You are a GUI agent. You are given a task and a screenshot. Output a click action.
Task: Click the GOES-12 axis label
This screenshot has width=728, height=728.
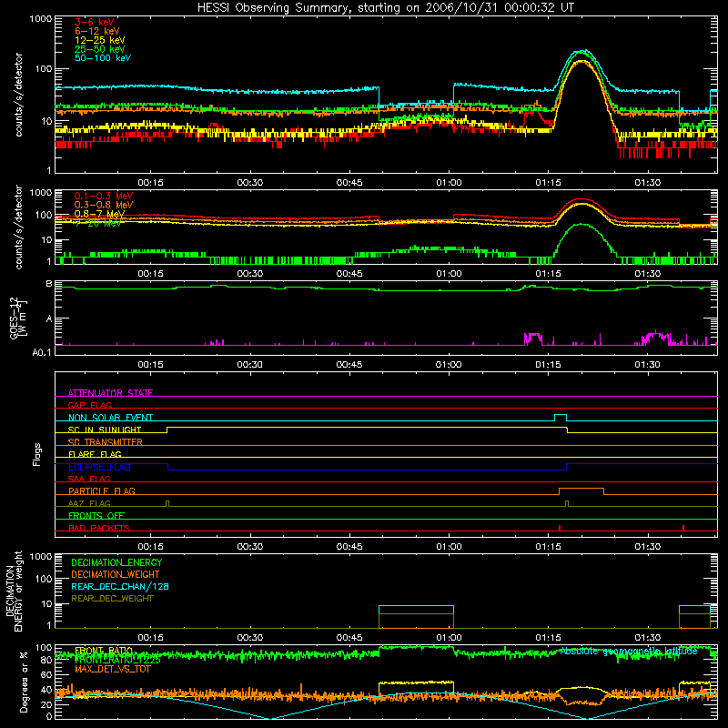click(17, 318)
